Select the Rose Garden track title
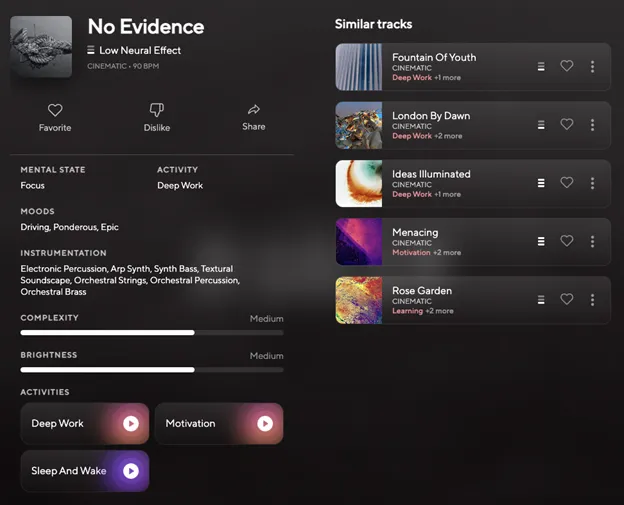The height and width of the screenshot is (505, 624). 422,291
